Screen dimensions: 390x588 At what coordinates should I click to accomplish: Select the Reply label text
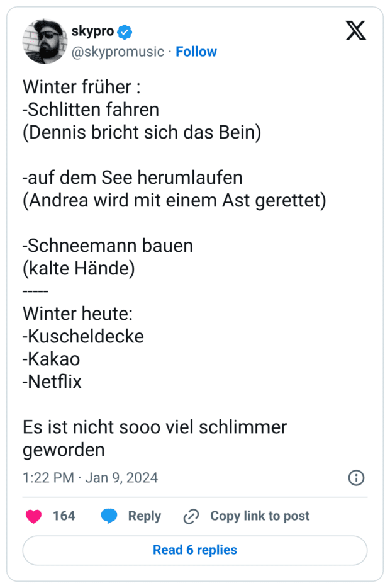point(144,516)
